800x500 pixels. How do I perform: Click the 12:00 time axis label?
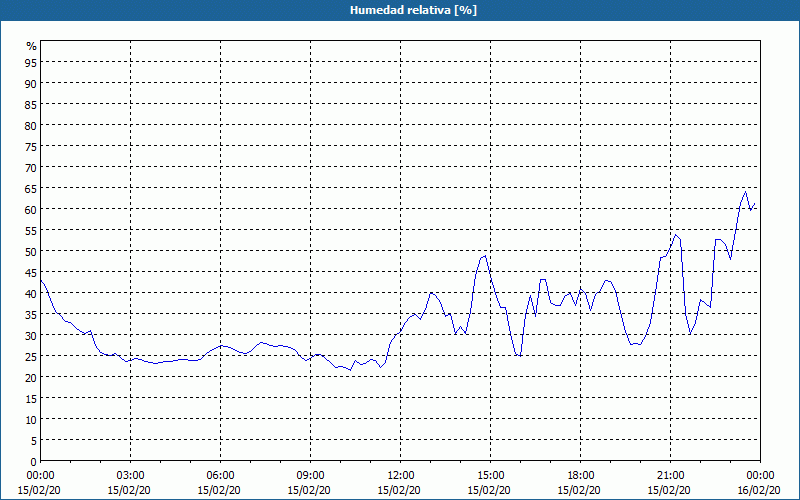(x=401, y=476)
